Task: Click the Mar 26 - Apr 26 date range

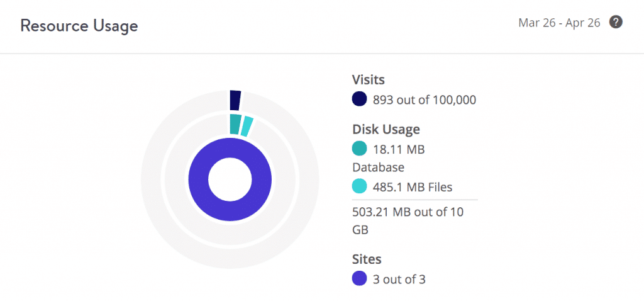Action: [x=559, y=23]
